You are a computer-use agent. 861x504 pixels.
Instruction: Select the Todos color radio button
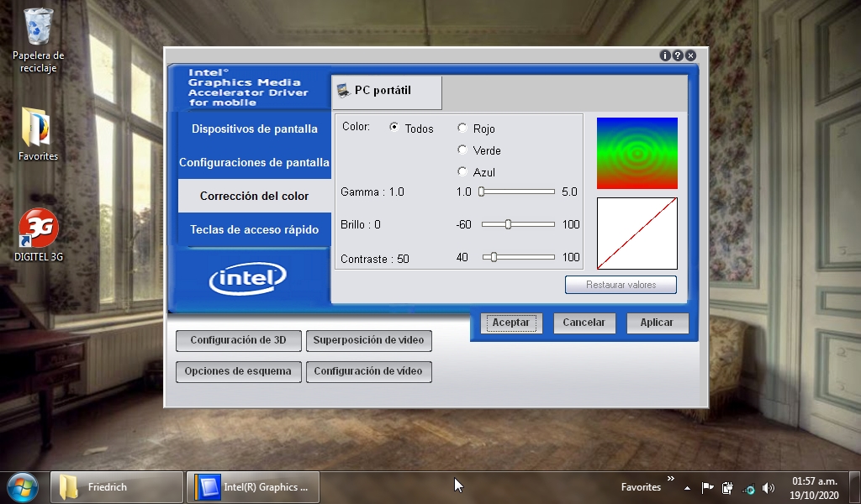click(x=394, y=127)
